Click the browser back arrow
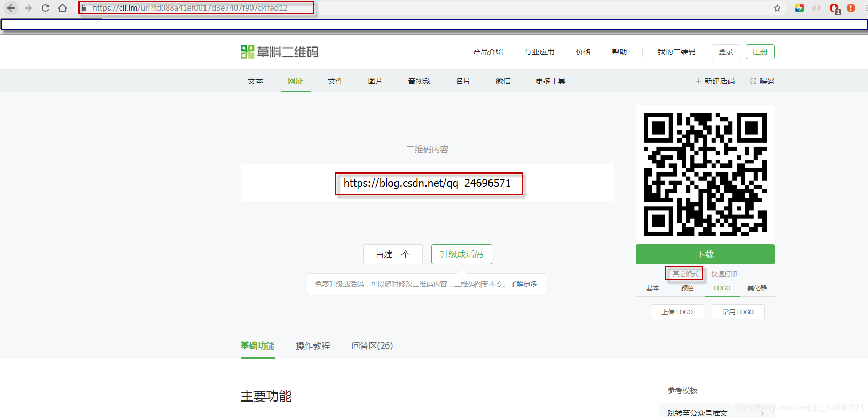The width and height of the screenshot is (868, 417). [x=11, y=8]
